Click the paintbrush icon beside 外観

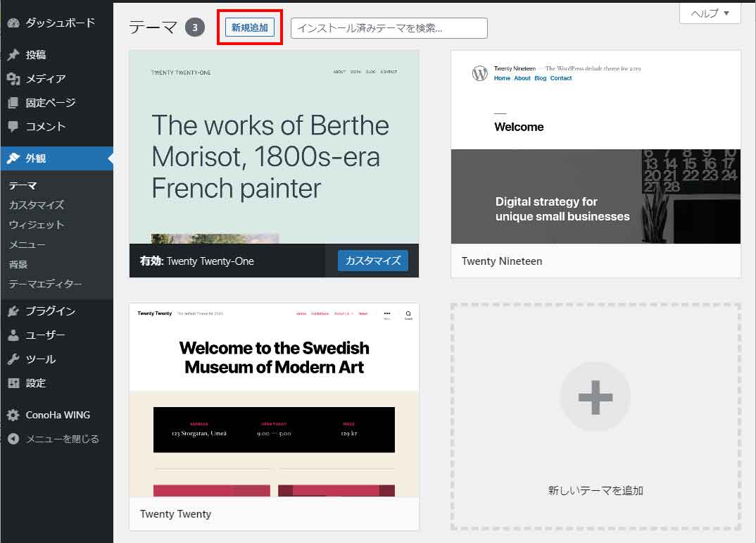(x=13, y=158)
